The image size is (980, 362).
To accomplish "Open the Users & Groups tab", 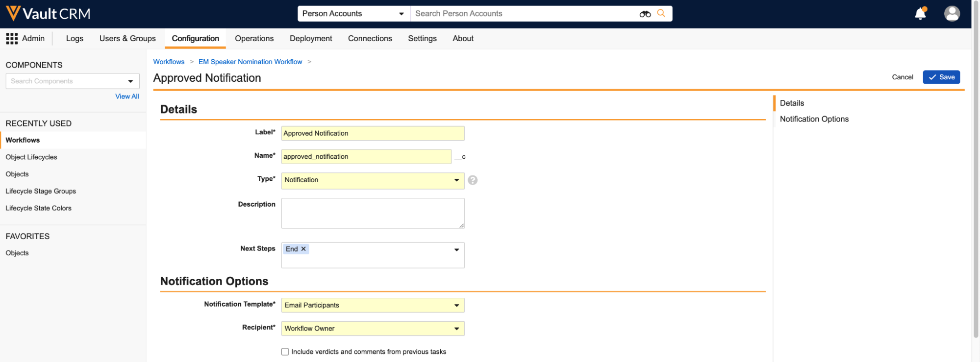I will (127, 39).
